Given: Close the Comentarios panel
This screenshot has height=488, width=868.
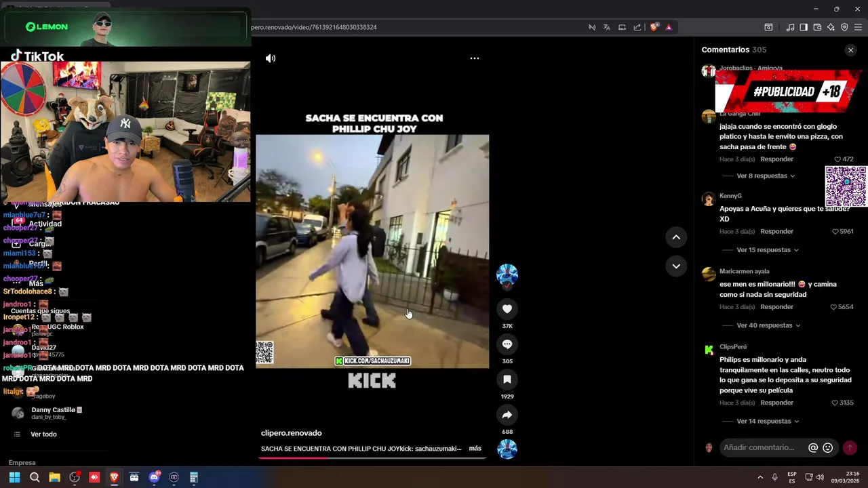Looking at the screenshot, I should point(850,50).
